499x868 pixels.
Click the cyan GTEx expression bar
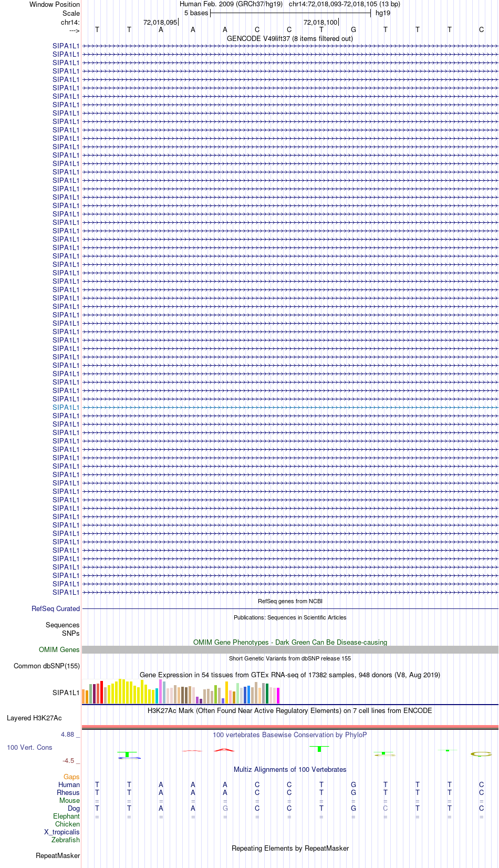tap(157, 696)
